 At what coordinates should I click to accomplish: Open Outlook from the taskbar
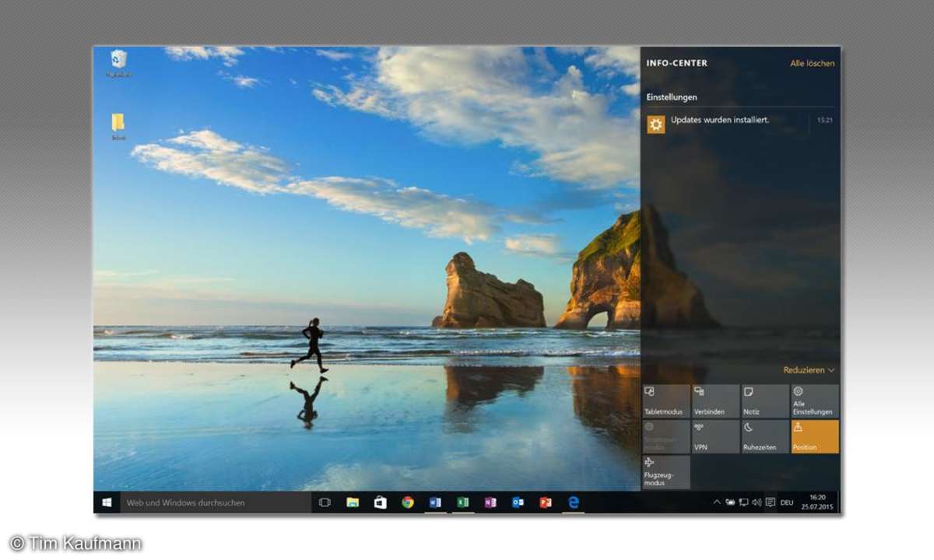pos(518,502)
